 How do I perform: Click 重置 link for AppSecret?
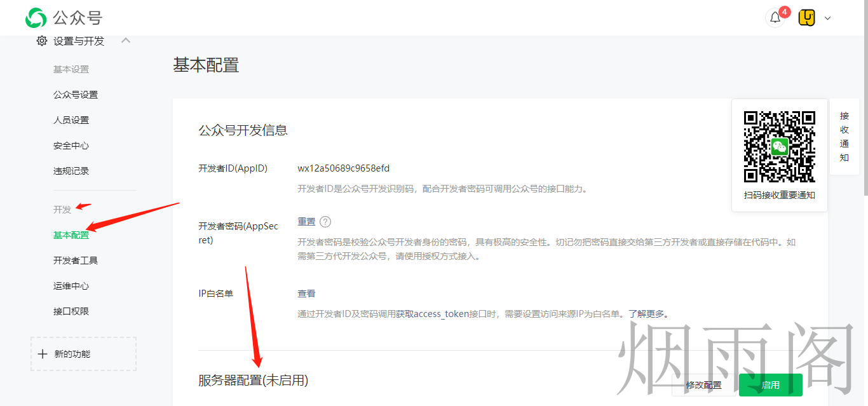tap(306, 222)
